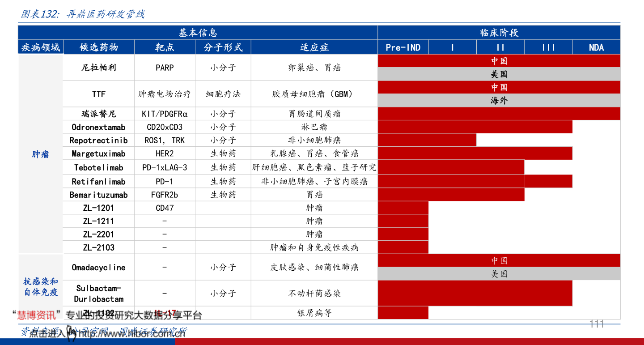Viewport: 644px width, 345px height.
Task: Click the molecule form '细胞疗法'
Action: (223, 94)
